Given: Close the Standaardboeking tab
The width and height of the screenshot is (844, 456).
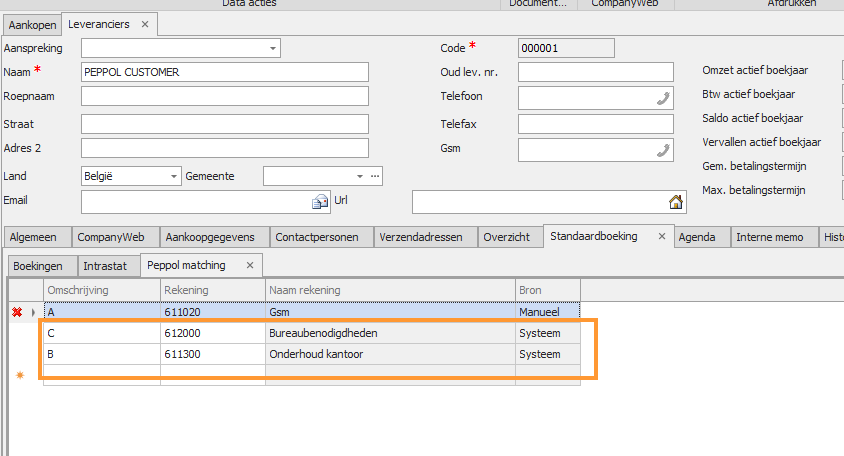Looking at the screenshot, I should click(661, 237).
